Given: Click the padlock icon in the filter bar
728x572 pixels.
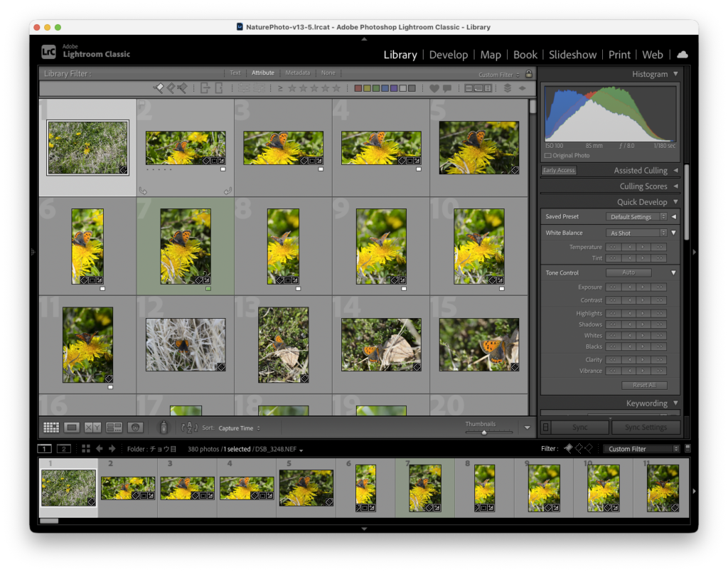Looking at the screenshot, I should pyautogui.click(x=528, y=73).
